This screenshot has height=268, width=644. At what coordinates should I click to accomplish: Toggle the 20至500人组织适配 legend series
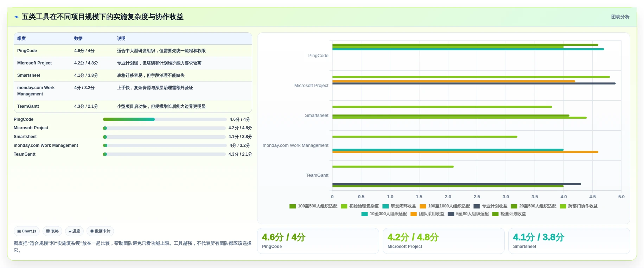pos(534,206)
